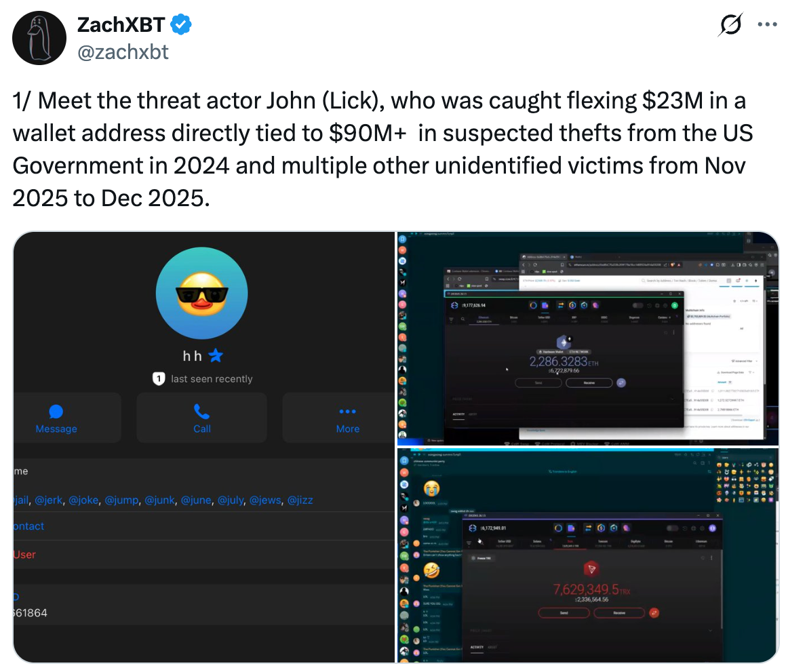Click the ZachXBT display name
Viewport: 786px width, 672px height.
[x=121, y=24]
